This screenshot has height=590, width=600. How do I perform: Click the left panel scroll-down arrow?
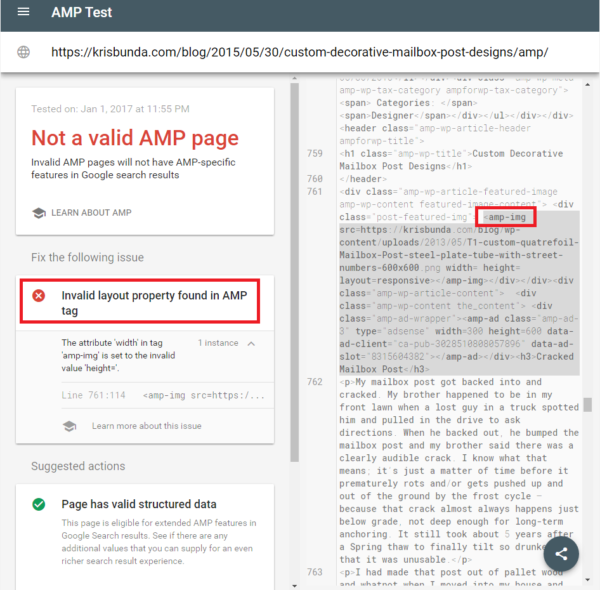coord(294,585)
